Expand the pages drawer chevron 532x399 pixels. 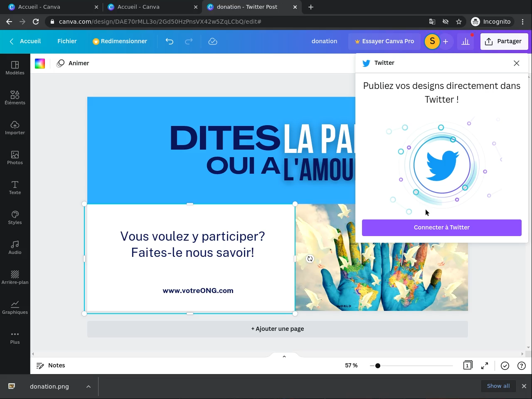tap(284, 357)
